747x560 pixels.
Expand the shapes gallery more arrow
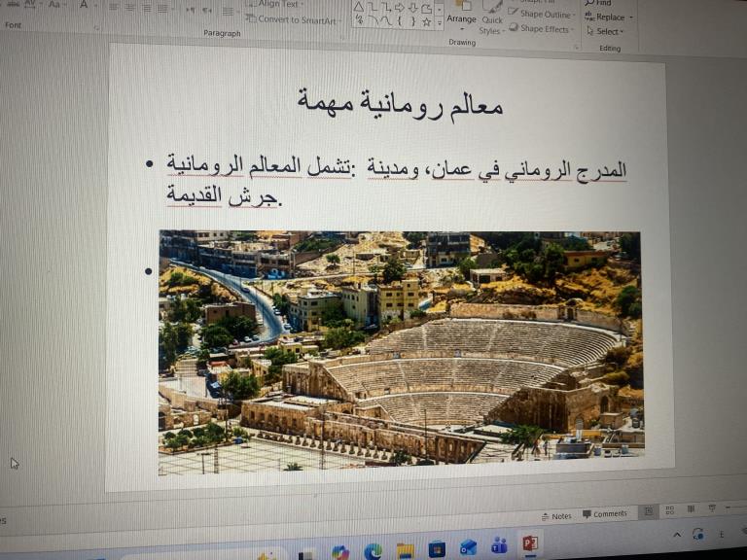tap(440, 21)
